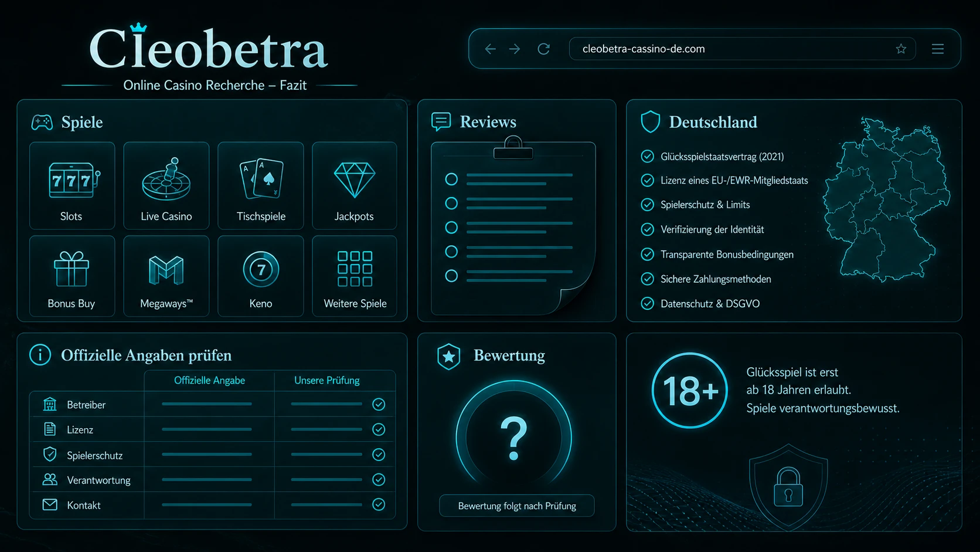Show Weitere Spiele grid tile
Image resolution: width=980 pixels, height=552 pixels.
point(355,276)
